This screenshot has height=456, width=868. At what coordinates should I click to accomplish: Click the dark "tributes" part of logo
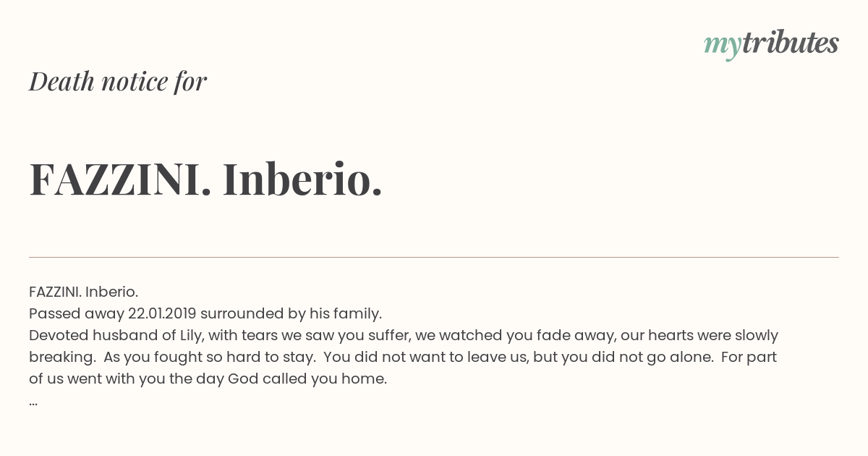click(791, 43)
